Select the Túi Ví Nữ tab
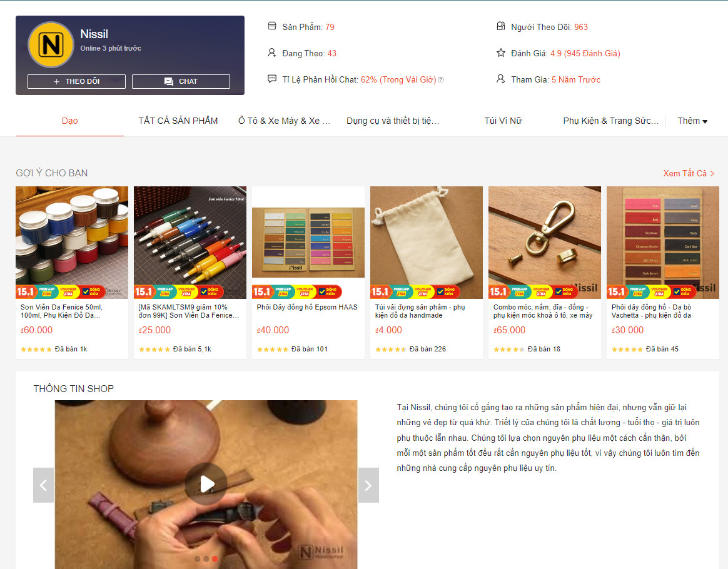The image size is (728, 569). [503, 121]
